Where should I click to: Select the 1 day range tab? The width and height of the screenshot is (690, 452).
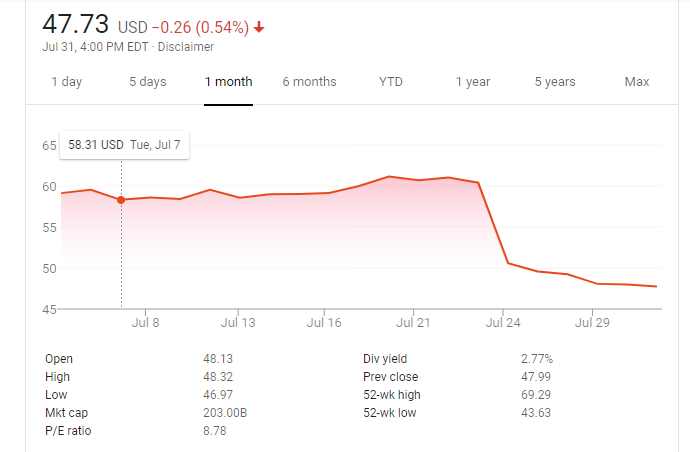[67, 82]
